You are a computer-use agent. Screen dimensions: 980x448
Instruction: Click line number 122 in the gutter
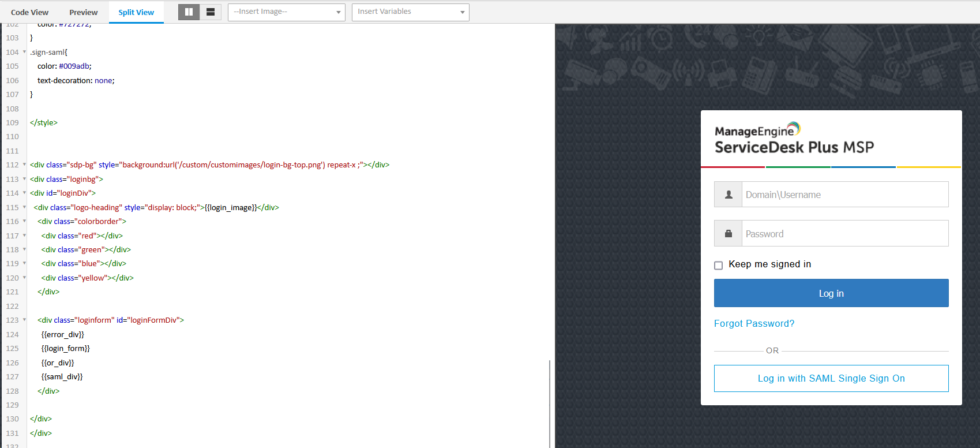click(x=12, y=306)
